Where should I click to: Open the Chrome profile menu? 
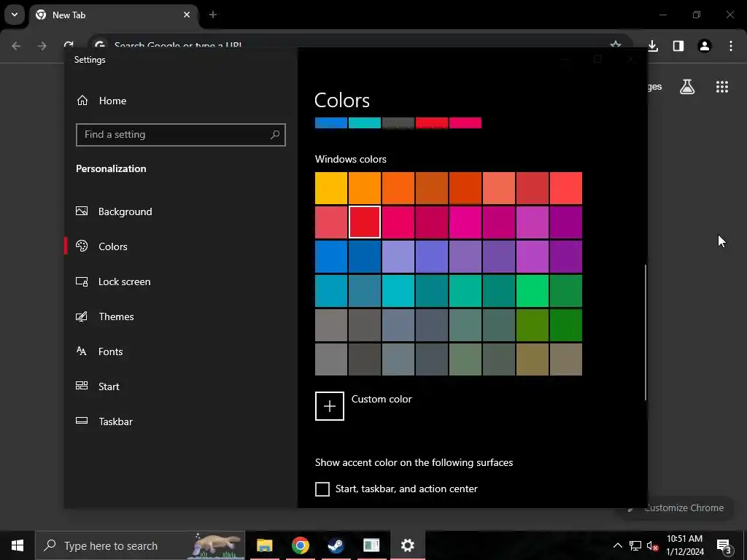click(x=705, y=46)
